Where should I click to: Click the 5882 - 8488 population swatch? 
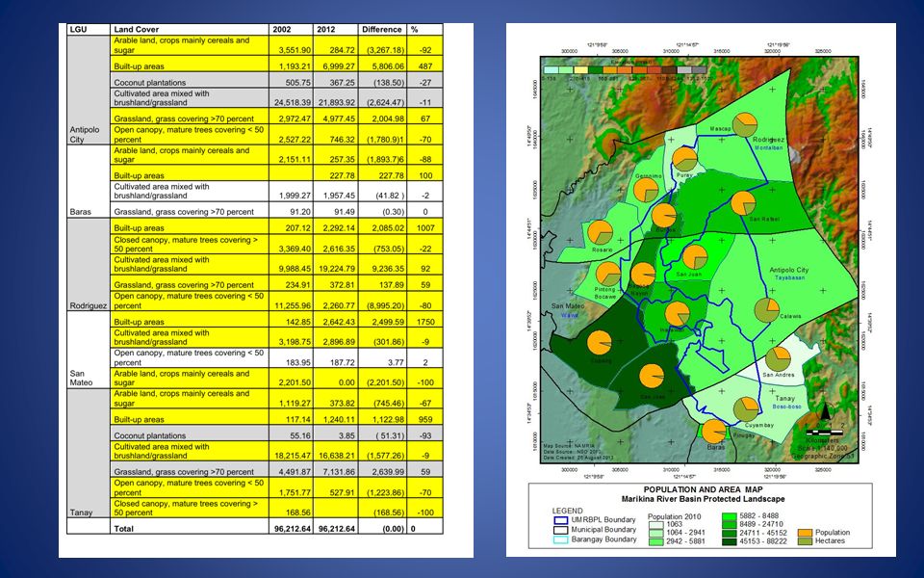[729, 516]
